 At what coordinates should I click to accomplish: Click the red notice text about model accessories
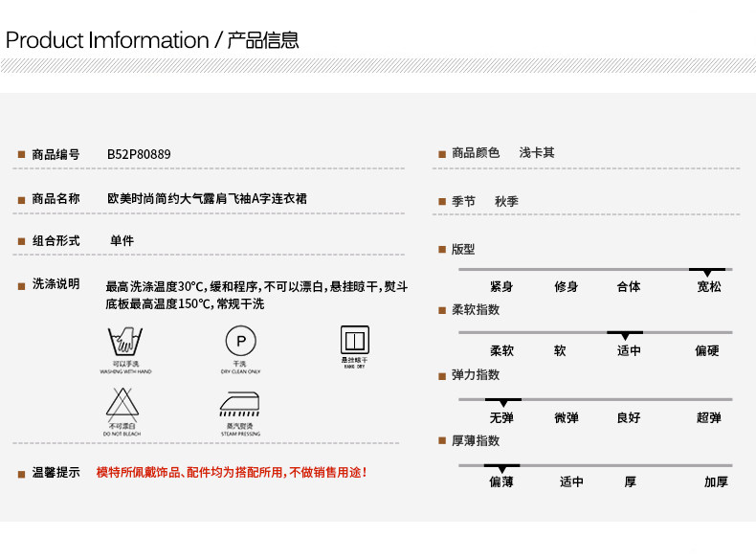232,472
